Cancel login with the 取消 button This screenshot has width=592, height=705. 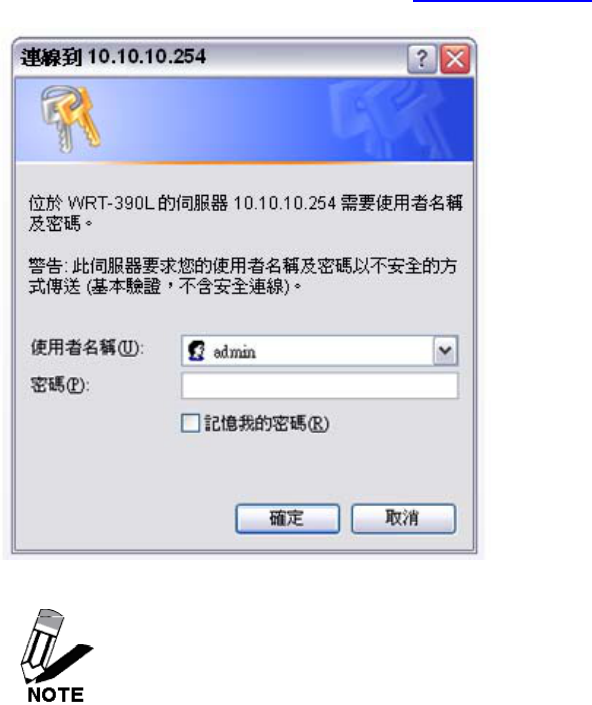pyautogui.click(x=403, y=518)
